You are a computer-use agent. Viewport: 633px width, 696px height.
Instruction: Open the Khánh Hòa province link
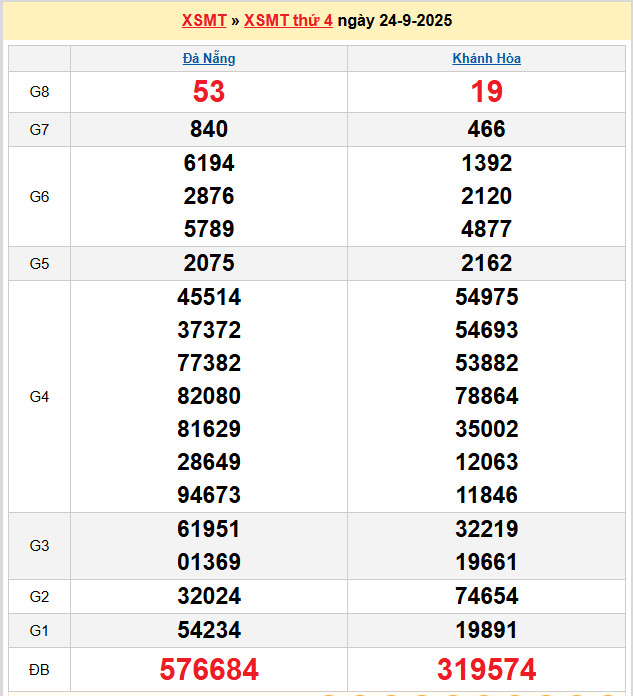[x=487, y=58]
